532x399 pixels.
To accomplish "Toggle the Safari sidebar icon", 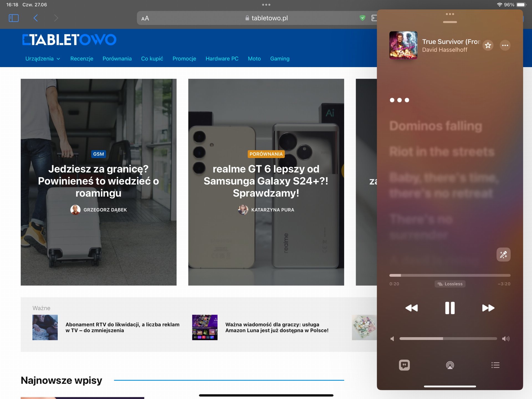I will click(14, 18).
